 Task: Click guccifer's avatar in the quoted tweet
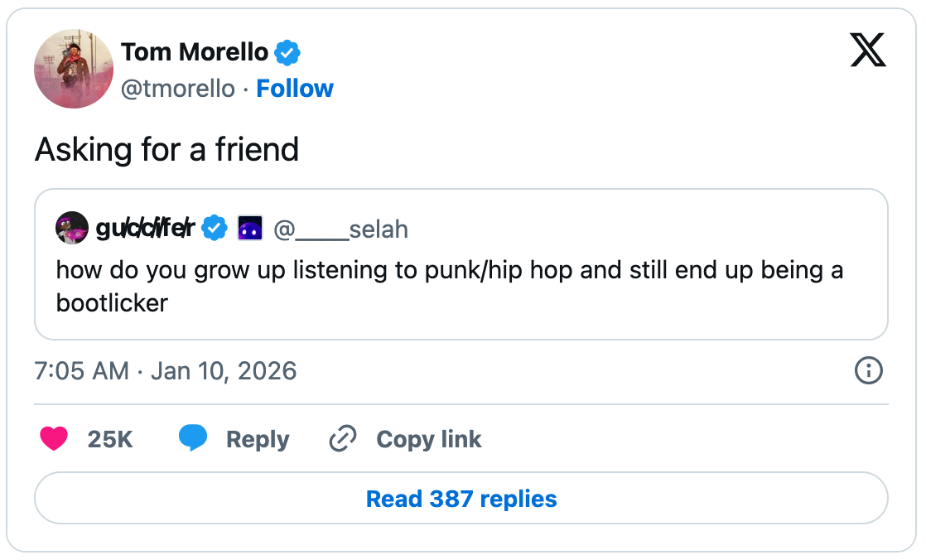click(x=73, y=228)
